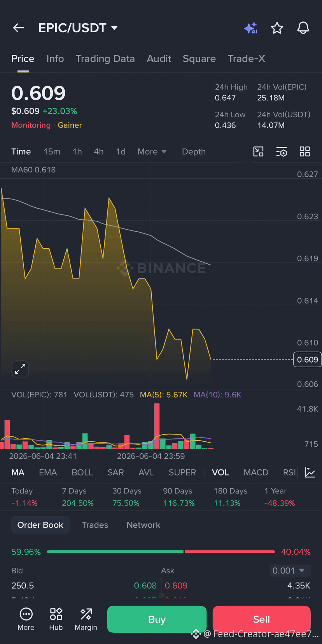Tap the red Sell button
Viewport: 322px width, 644px height.
point(262,619)
